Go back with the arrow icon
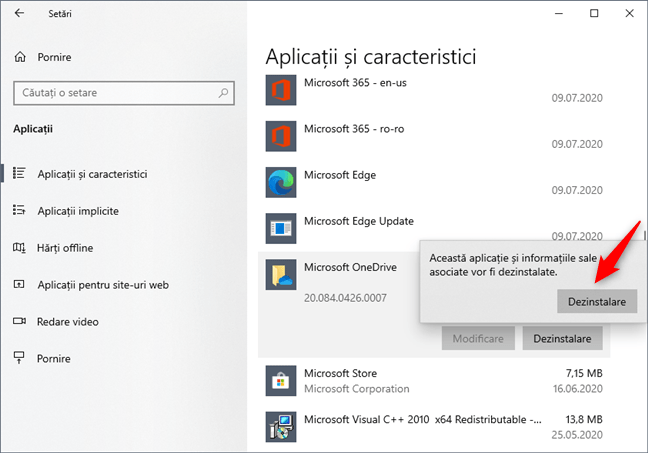Image resolution: width=648 pixels, height=453 pixels. pos(19,13)
